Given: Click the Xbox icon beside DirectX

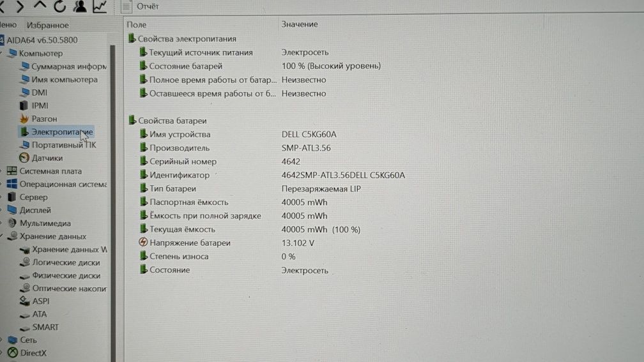Looking at the screenshot, I should 13,352.
